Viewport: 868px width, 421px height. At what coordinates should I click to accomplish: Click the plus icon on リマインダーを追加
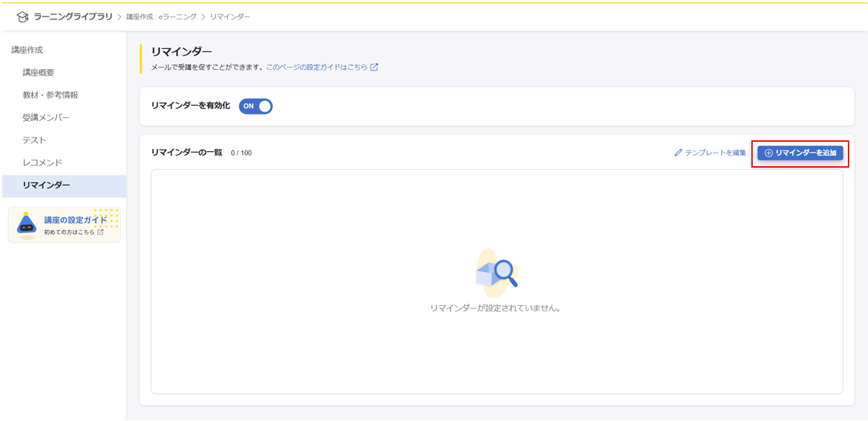tap(769, 153)
